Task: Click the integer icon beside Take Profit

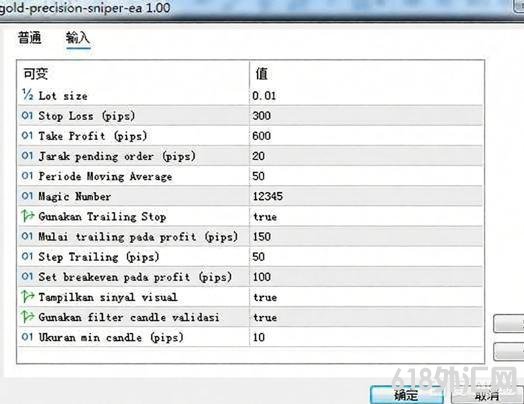Action: point(27,136)
